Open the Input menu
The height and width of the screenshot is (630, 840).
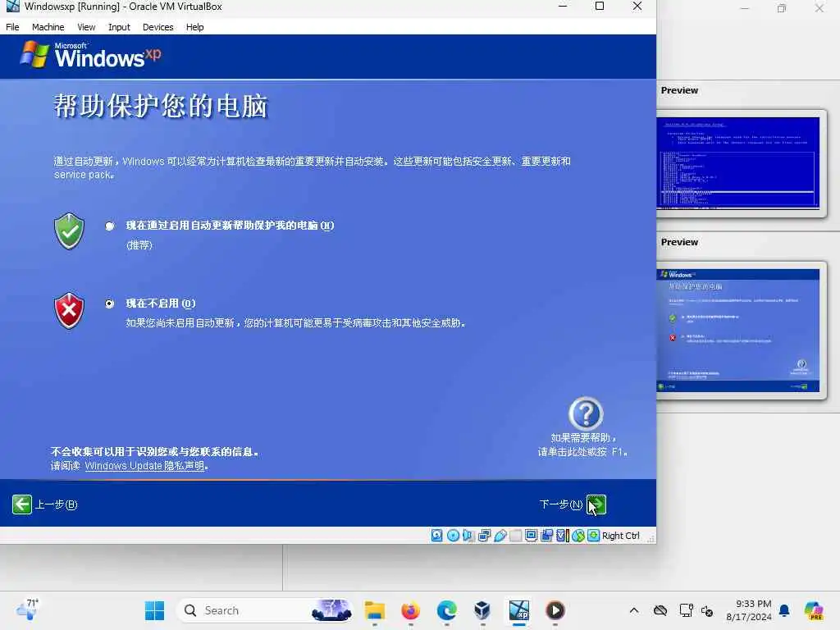click(x=119, y=27)
